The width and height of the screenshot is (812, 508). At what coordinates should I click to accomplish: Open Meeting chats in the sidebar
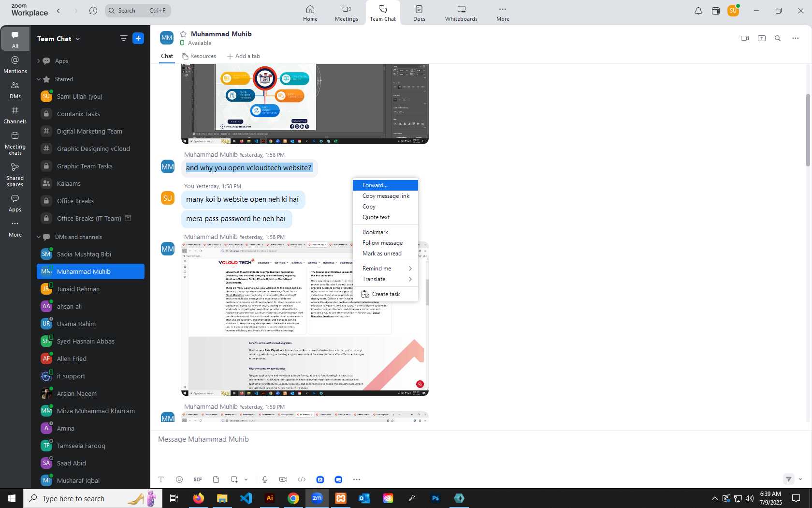click(x=15, y=143)
